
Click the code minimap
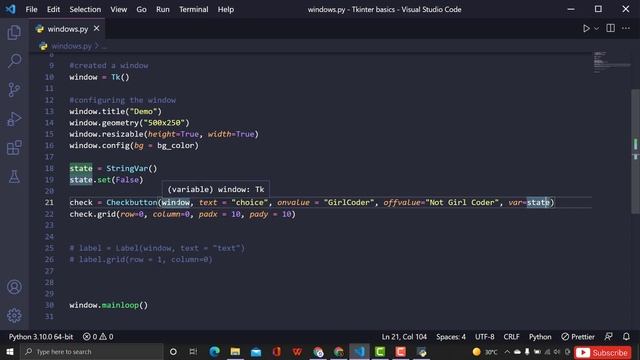click(x=611, y=62)
